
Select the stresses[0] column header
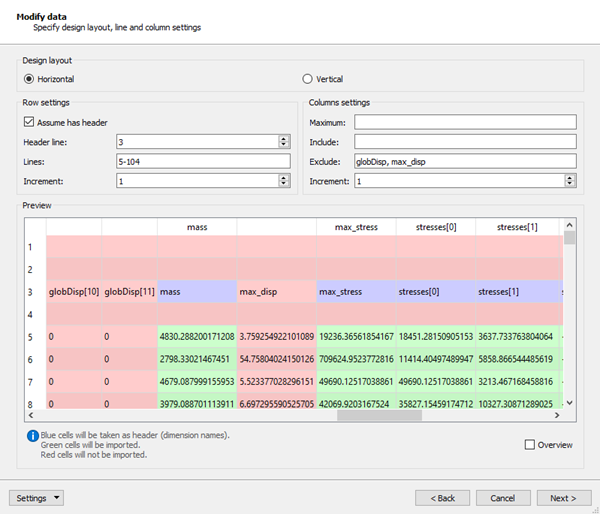click(x=436, y=227)
